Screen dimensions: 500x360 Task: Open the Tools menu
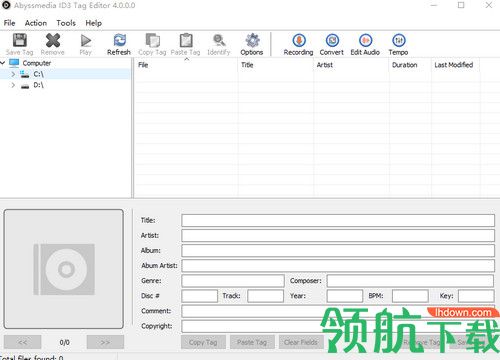(66, 23)
